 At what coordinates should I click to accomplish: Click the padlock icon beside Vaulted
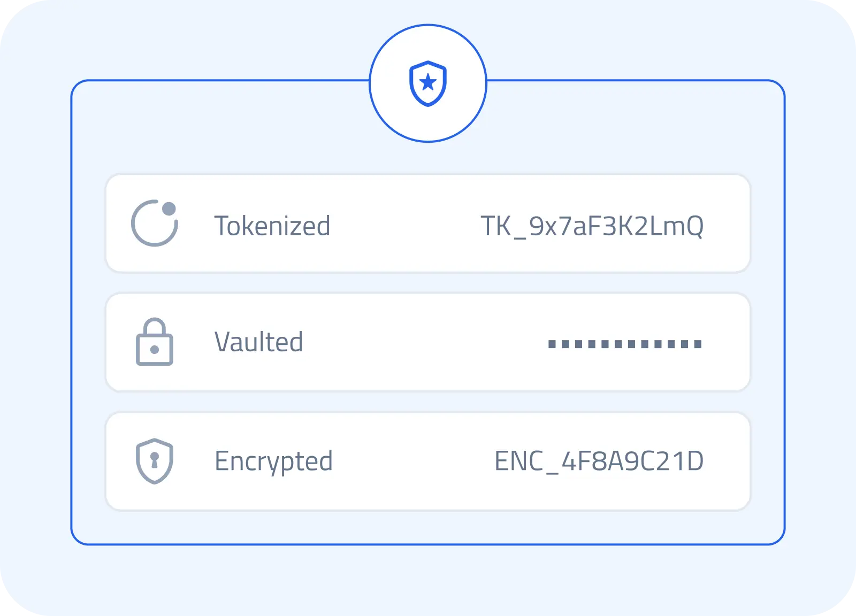[155, 342]
